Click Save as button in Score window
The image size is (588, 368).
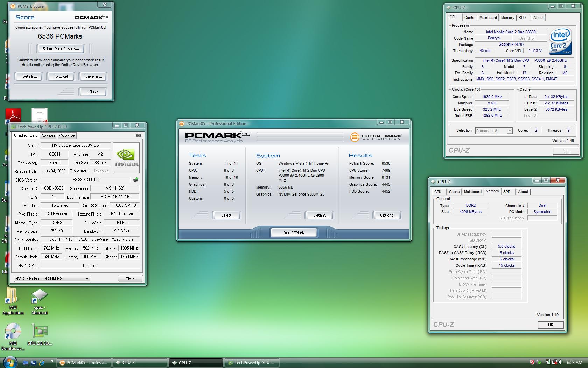(x=93, y=76)
